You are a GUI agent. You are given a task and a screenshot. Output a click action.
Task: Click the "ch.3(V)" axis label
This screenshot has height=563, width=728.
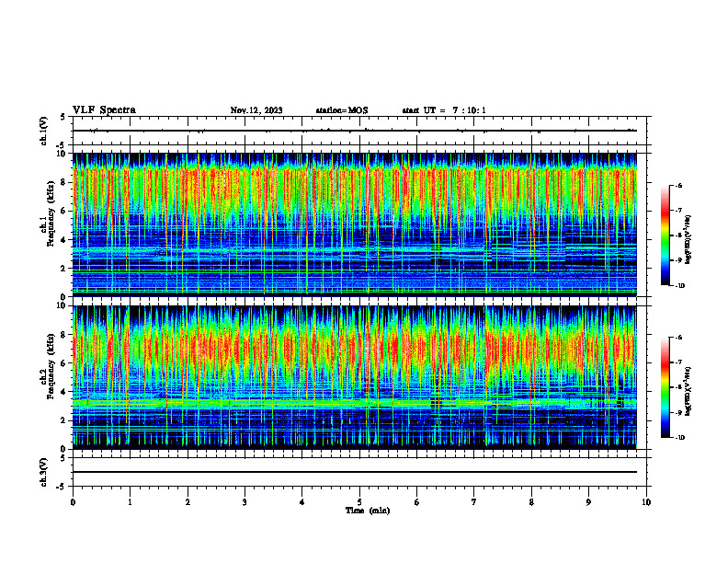[x=43, y=472]
